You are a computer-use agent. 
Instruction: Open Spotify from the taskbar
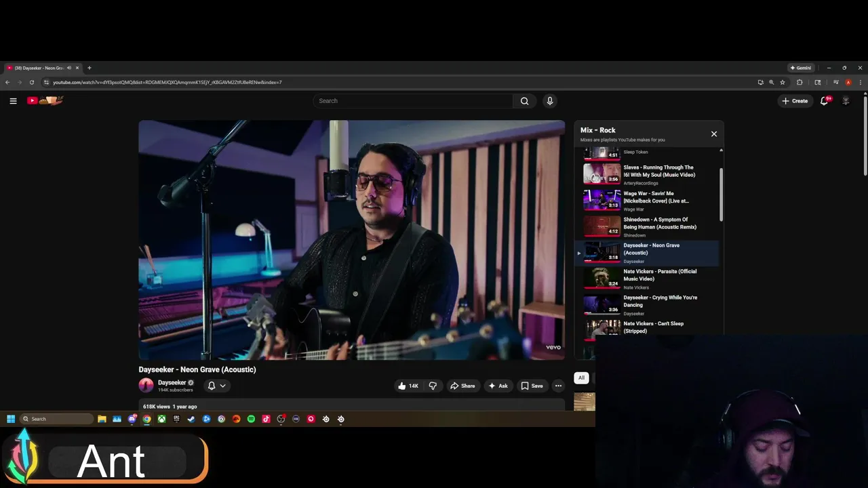coord(251,419)
